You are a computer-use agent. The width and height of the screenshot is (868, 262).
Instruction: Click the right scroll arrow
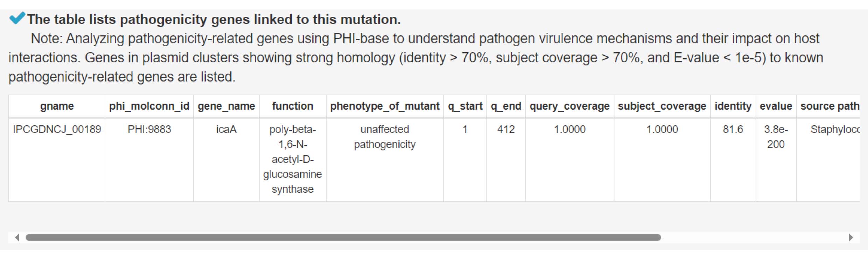point(851,237)
